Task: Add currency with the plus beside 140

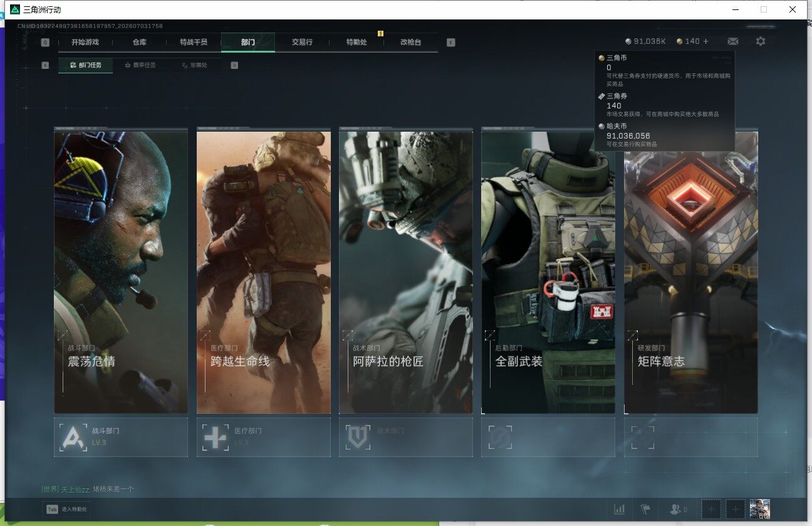Action: (x=706, y=41)
